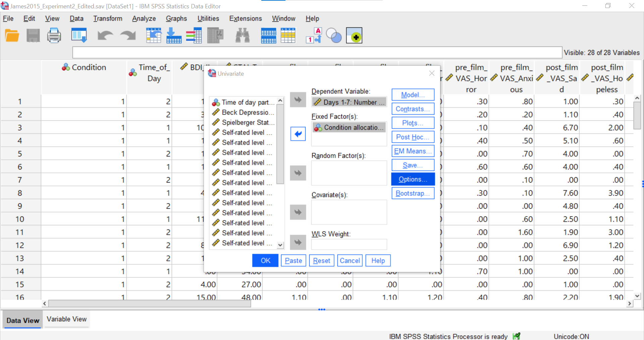Open the Bootstrap... button

[x=413, y=193]
